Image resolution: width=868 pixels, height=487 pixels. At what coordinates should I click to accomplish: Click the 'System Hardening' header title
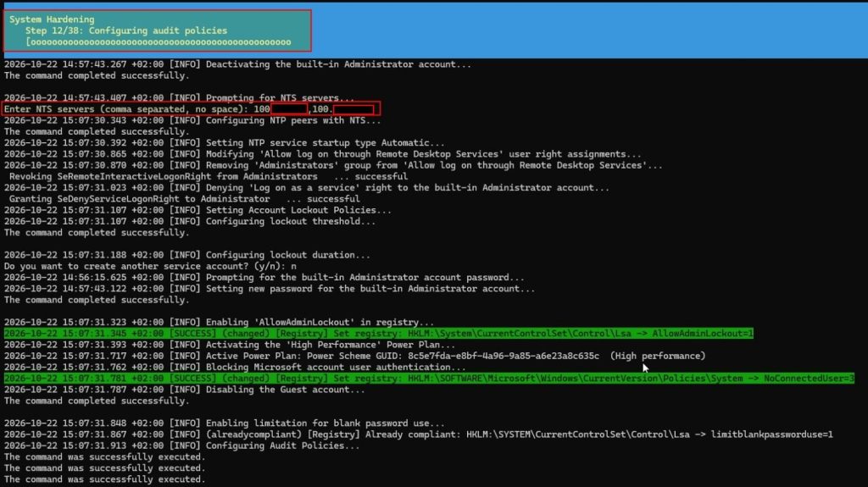(52, 19)
